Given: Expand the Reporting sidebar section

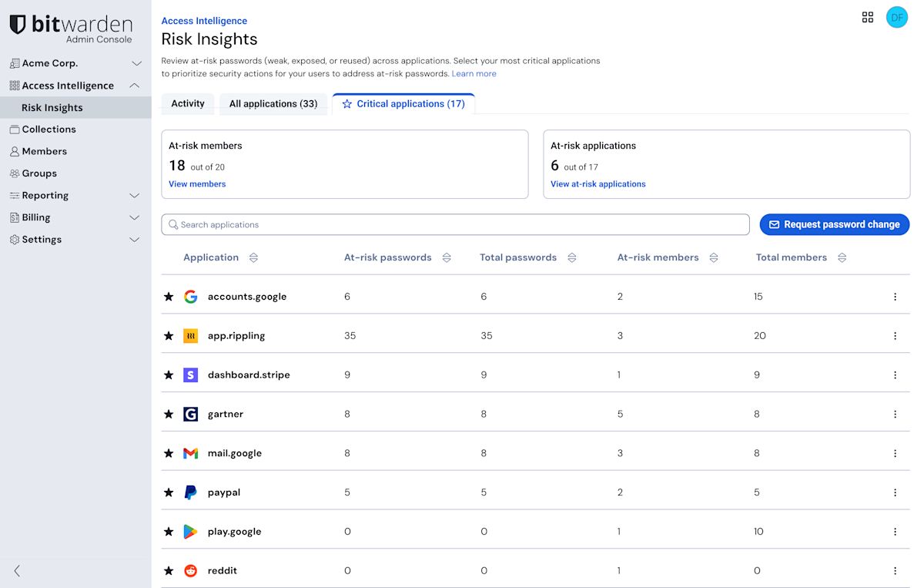Looking at the screenshot, I should click(x=134, y=196).
